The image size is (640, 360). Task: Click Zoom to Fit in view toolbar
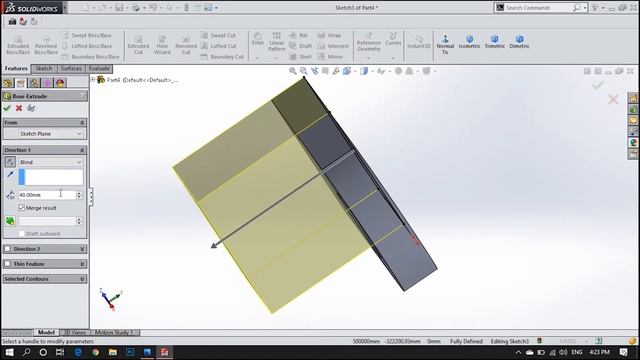293,71
